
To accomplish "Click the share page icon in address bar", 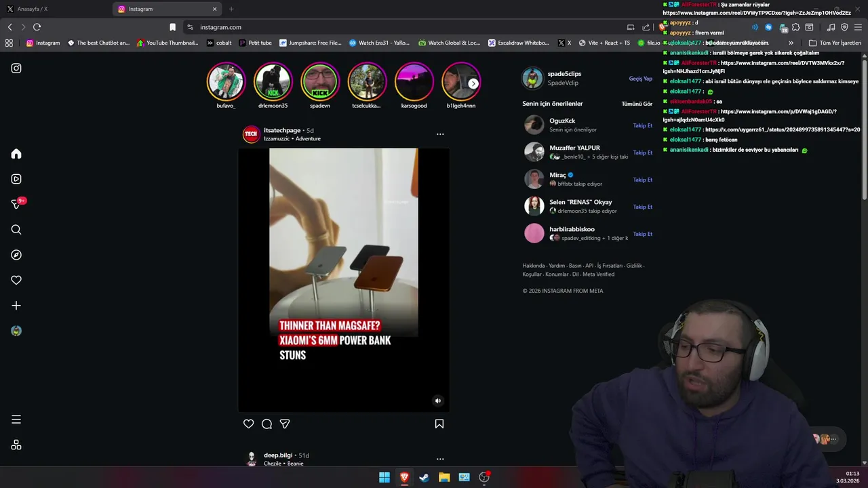I will (646, 27).
